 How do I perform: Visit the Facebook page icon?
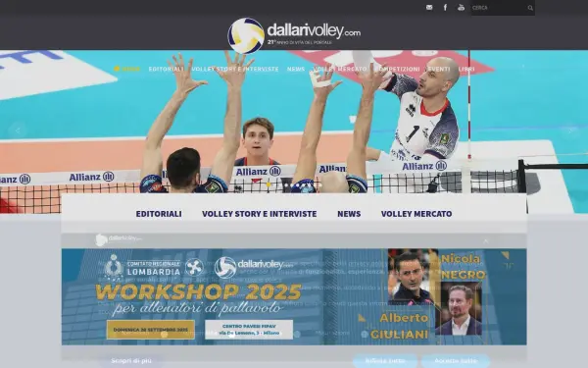(x=445, y=8)
